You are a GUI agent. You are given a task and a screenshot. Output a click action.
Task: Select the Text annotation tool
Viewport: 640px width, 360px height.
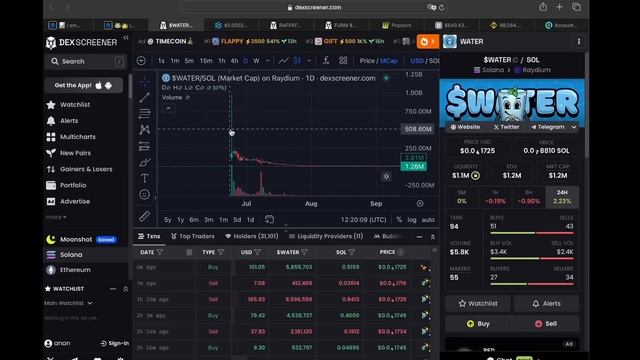click(x=144, y=178)
